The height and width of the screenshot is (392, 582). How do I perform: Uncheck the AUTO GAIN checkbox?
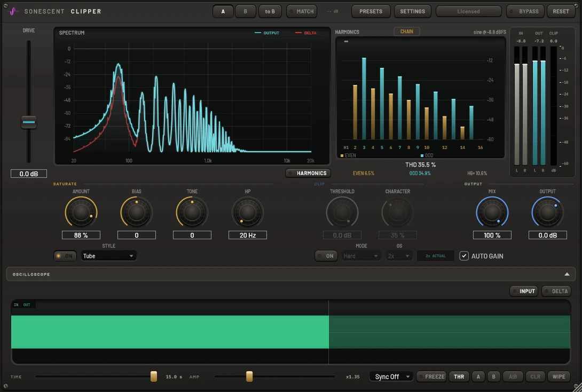coord(464,256)
